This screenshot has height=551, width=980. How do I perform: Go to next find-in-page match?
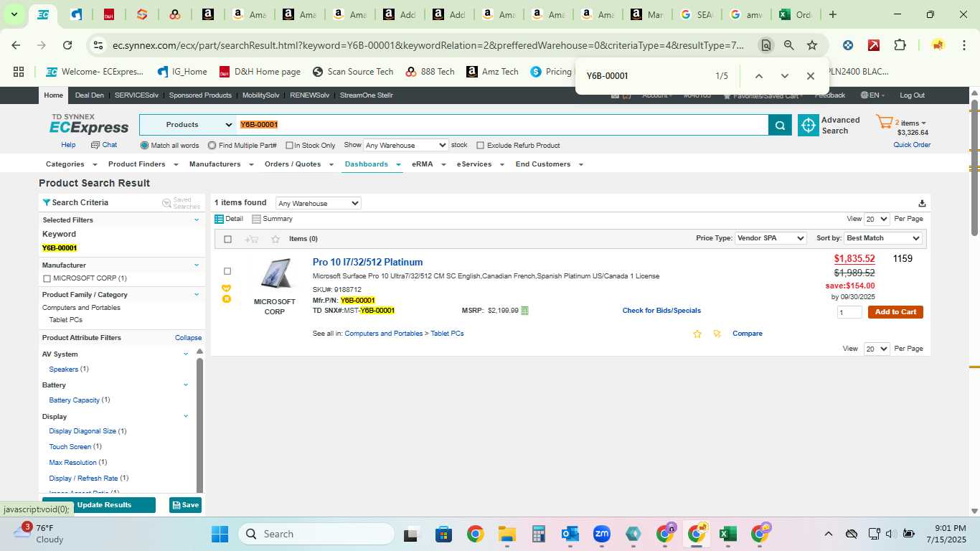pyautogui.click(x=784, y=76)
